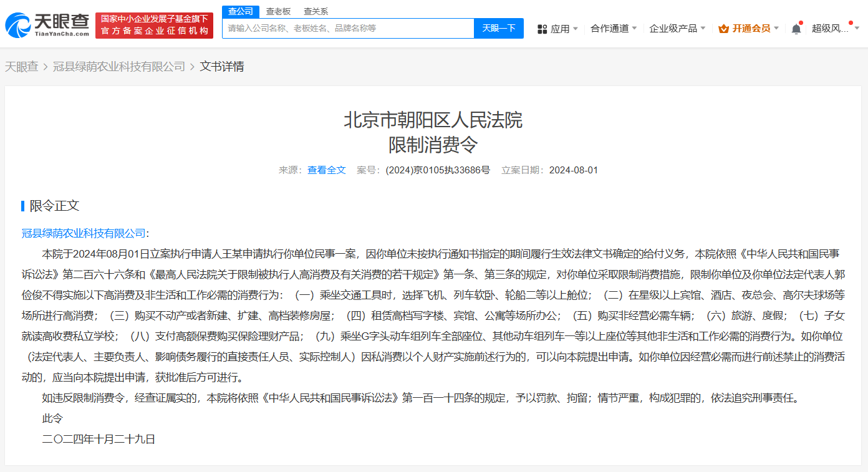Screen dimensions: 868x472
Task: Go to 天眼查 breadcrumb home
Action: pyautogui.click(x=22, y=67)
